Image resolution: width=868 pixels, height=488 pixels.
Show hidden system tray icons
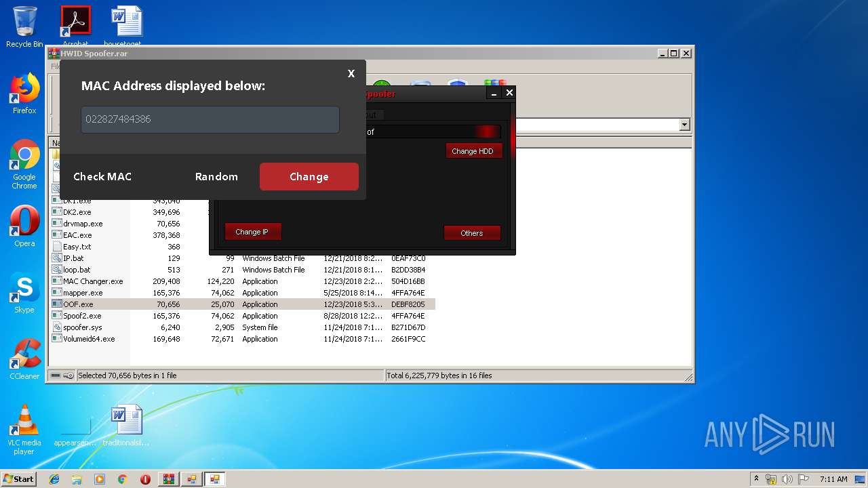(756, 479)
